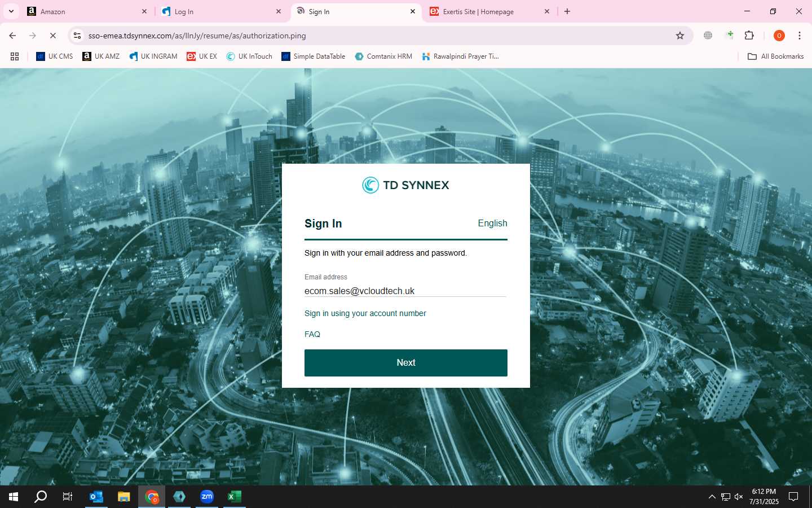The image size is (812, 508).
Task: Click the Next button
Action: tap(406, 363)
